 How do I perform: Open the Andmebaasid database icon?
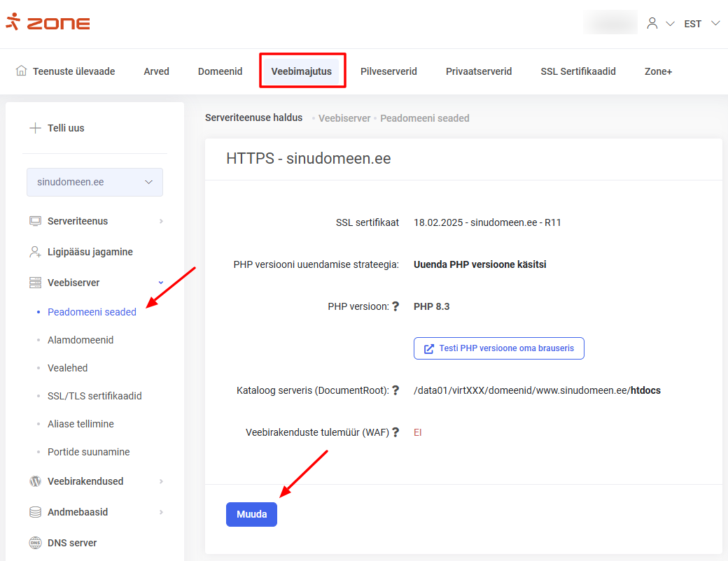34,512
